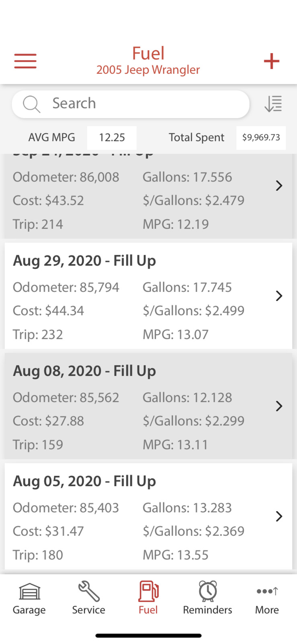The image size is (297, 644).
Task: Select the Aug 05, 2020 Fill Up title
Action: [x=84, y=481]
